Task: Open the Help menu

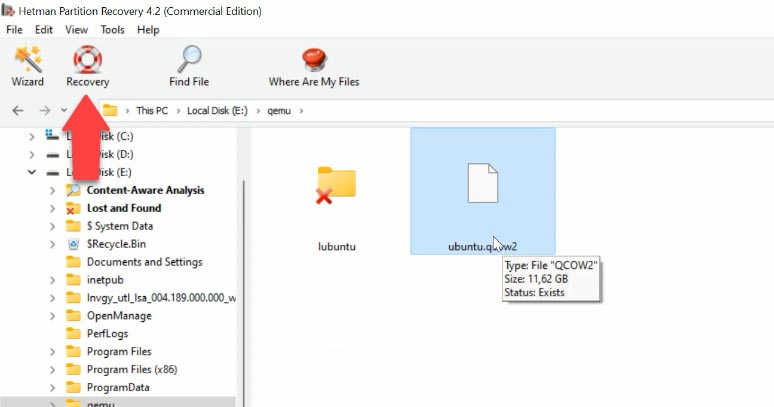Action: [148, 30]
